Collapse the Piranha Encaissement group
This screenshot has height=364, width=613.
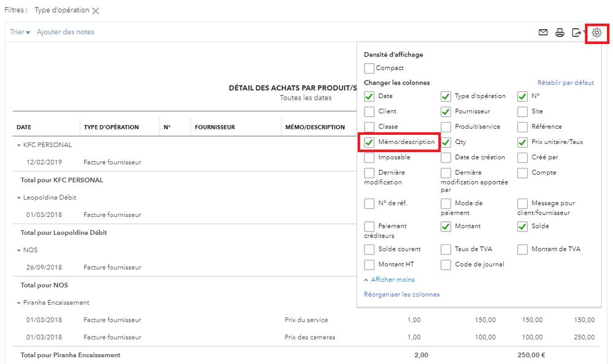point(18,303)
